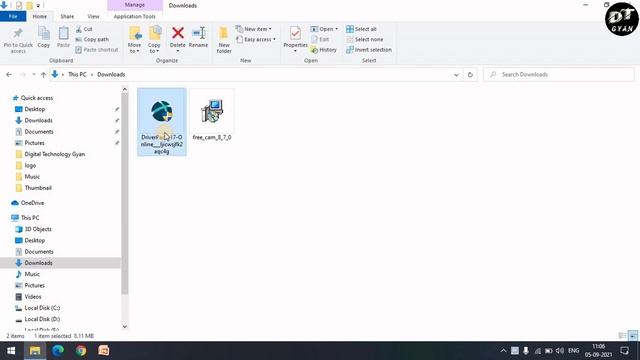Screen dimensions: 640x360
Task: Switch to the Share ribbon tab
Action: pos(67,16)
